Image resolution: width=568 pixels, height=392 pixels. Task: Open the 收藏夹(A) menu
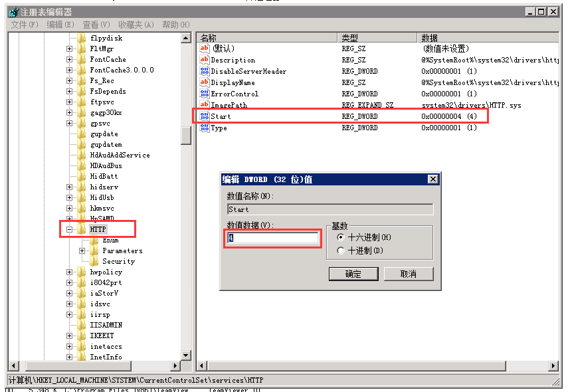[x=136, y=25]
